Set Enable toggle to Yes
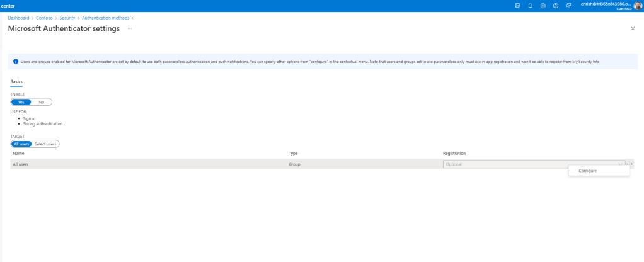The height and width of the screenshot is (262, 644). (21, 101)
